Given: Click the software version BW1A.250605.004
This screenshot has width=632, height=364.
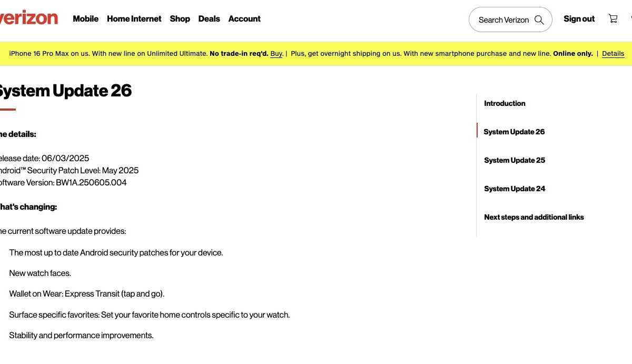Looking at the screenshot, I should (63, 182).
